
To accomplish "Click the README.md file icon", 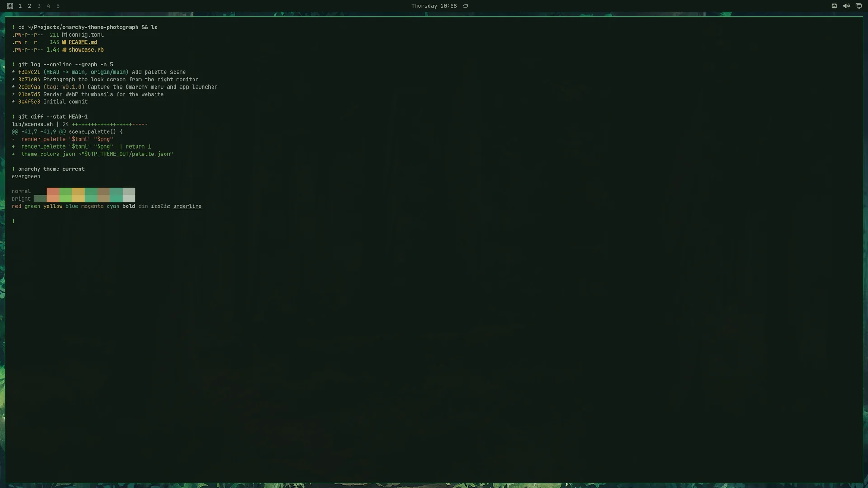I will [x=64, y=42].
